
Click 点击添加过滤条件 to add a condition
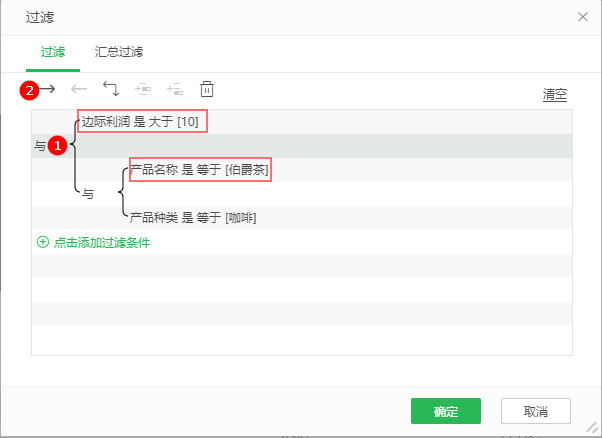point(102,242)
